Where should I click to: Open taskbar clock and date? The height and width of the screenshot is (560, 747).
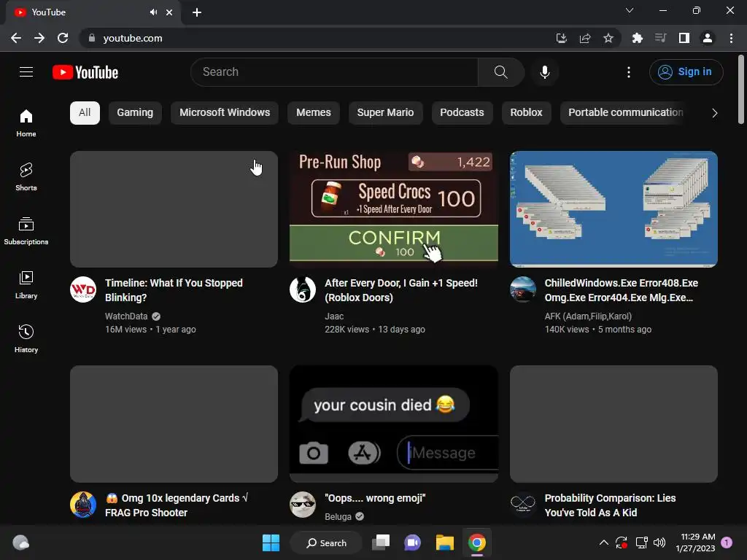tap(695, 542)
